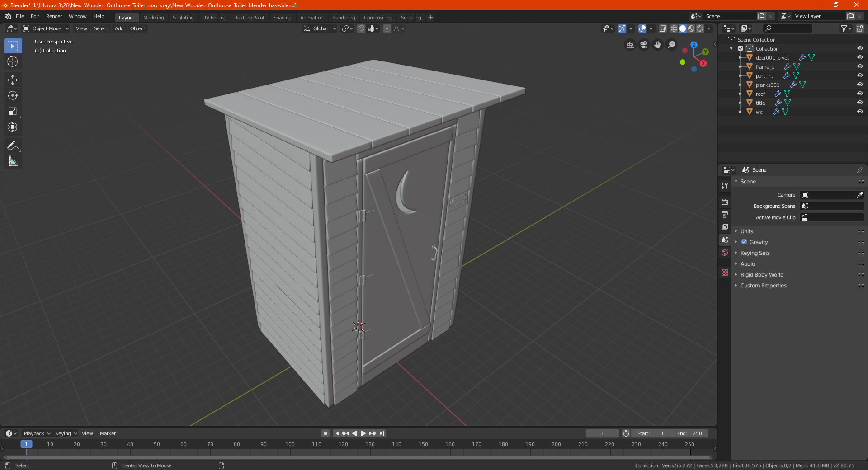868x470 pixels.
Task: Hide the roof object
Action: pyautogui.click(x=860, y=94)
